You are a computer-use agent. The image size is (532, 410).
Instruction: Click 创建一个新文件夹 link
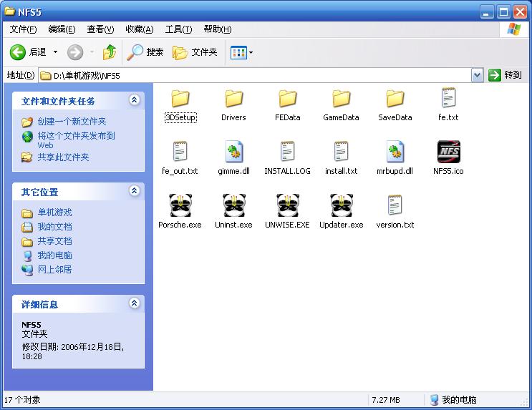click(x=72, y=122)
